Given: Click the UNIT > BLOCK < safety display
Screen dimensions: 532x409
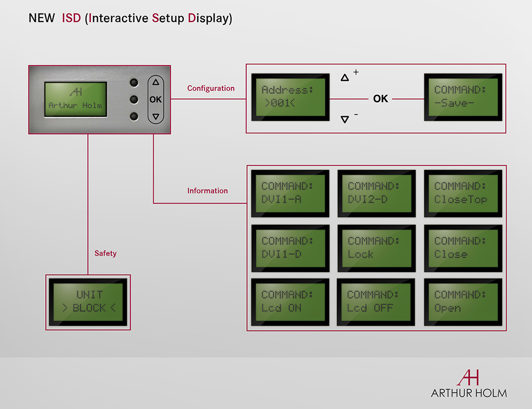Looking at the screenshot, I should pos(88,302).
